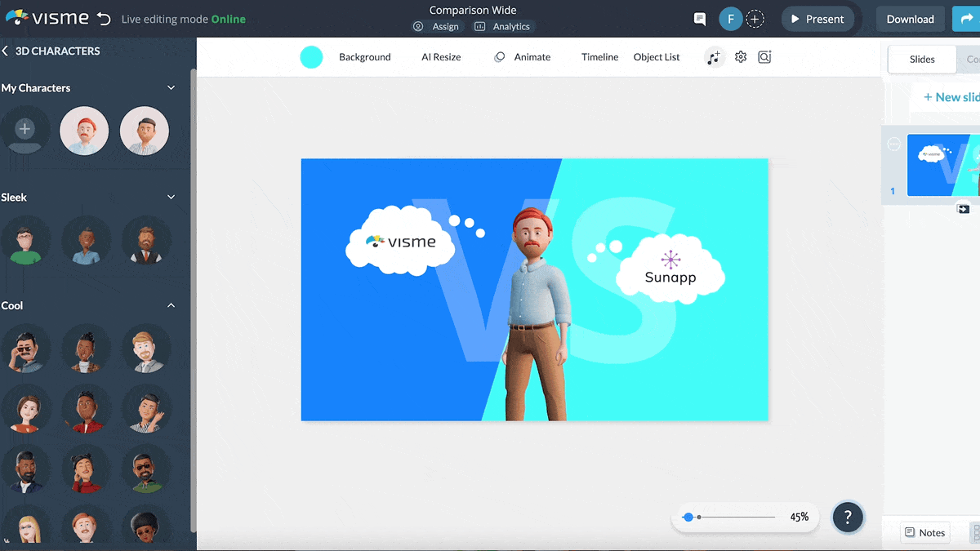980x551 pixels.
Task: Collapse the My Characters section
Action: click(171, 87)
